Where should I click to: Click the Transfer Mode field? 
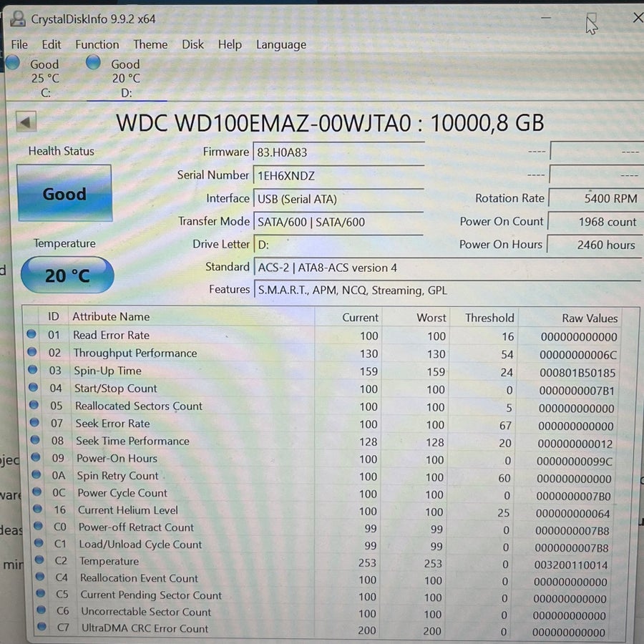[x=338, y=223]
